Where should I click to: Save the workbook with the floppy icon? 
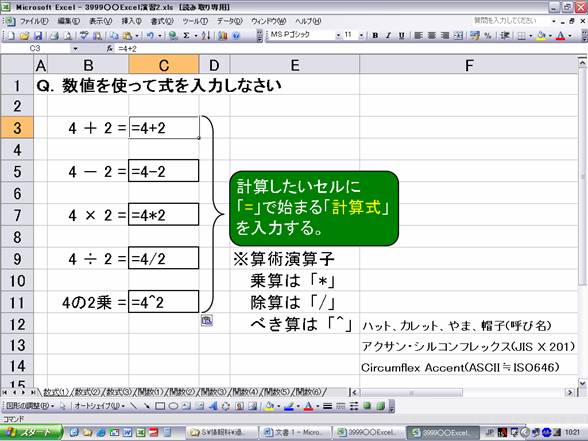point(38,36)
